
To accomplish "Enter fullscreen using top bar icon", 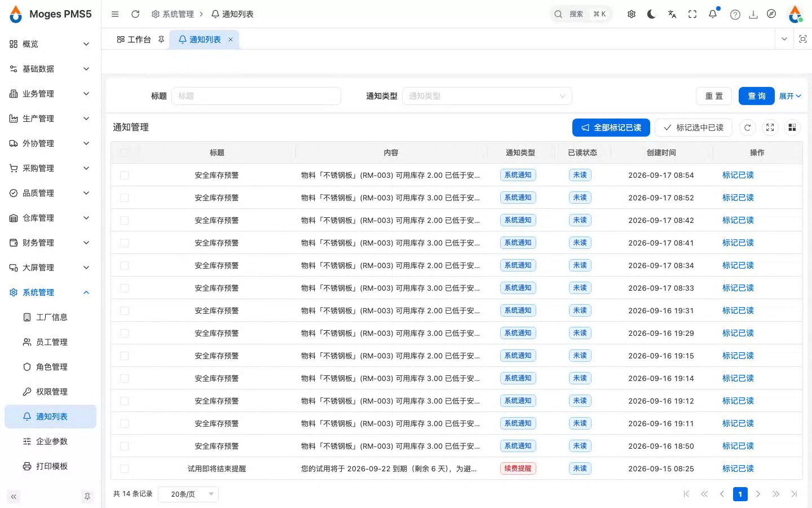I will click(x=692, y=14).
